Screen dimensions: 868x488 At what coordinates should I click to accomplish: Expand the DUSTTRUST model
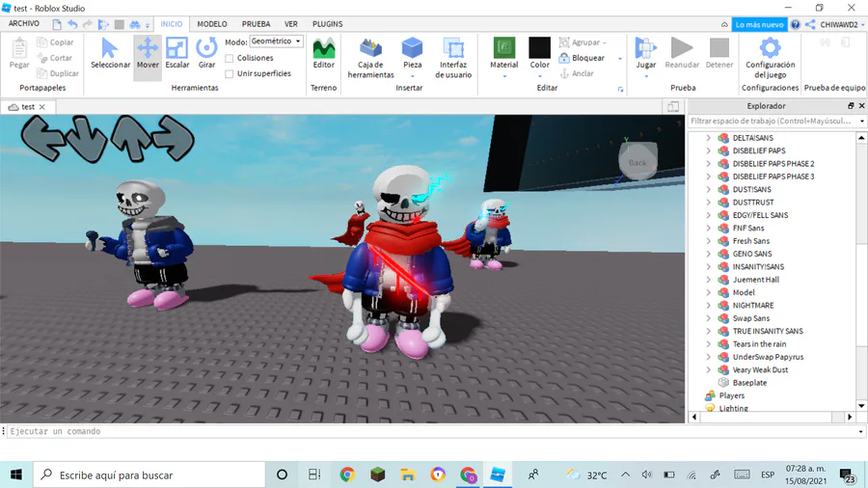[708, 203]
